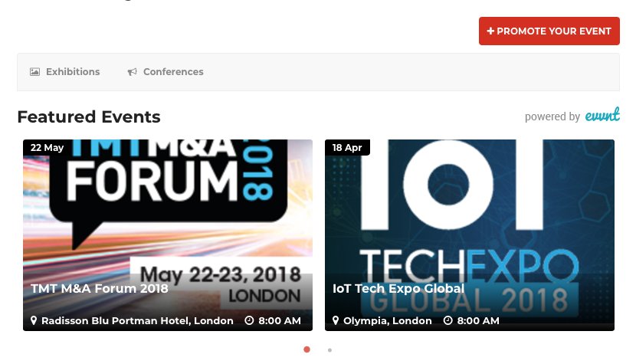Viewport: 636px width, 364px height.
Task: Click the 8:00 AM time on TMT card
Action: tap(280, 320)
